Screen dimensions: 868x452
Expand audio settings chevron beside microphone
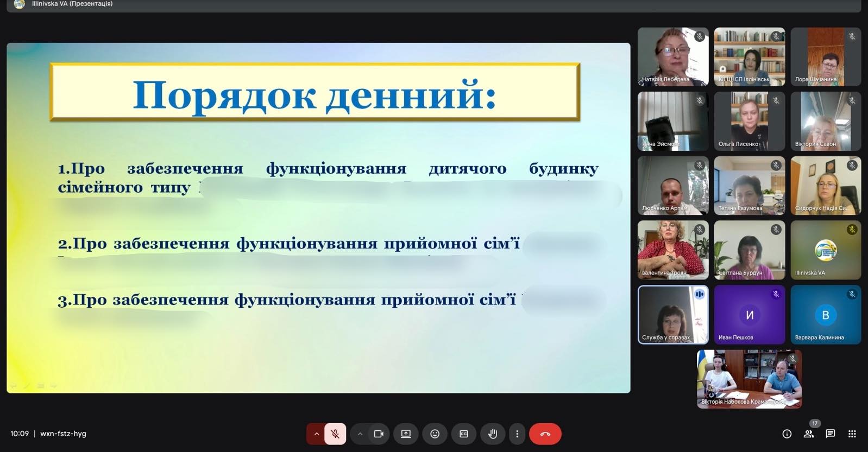coord(316,434)
